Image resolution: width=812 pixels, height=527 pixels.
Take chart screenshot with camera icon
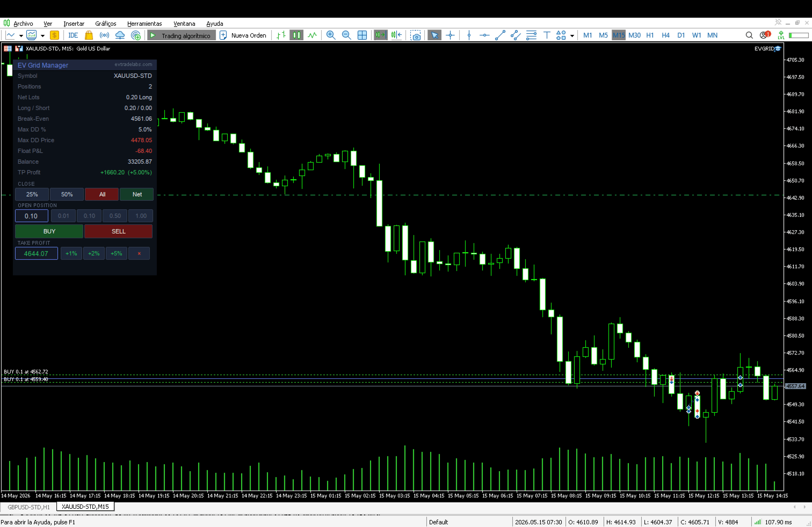(415, 35)
